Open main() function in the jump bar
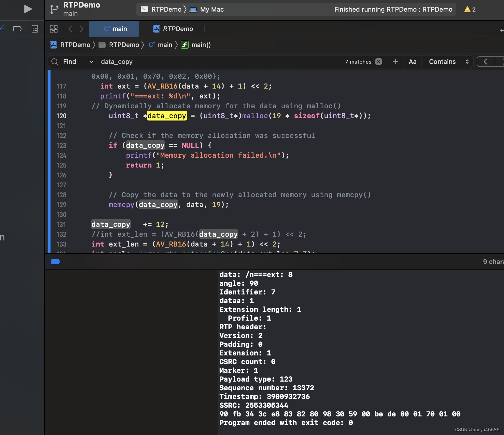 [196, 45]
